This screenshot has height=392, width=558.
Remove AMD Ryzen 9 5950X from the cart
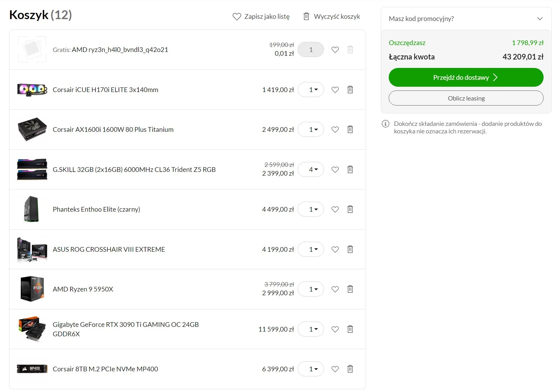click(350, 289)
